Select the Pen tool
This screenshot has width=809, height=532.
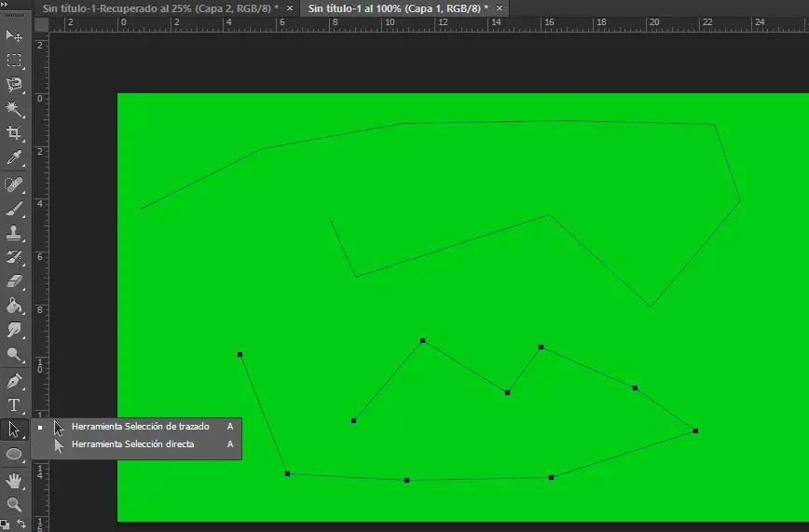[14, 381]
